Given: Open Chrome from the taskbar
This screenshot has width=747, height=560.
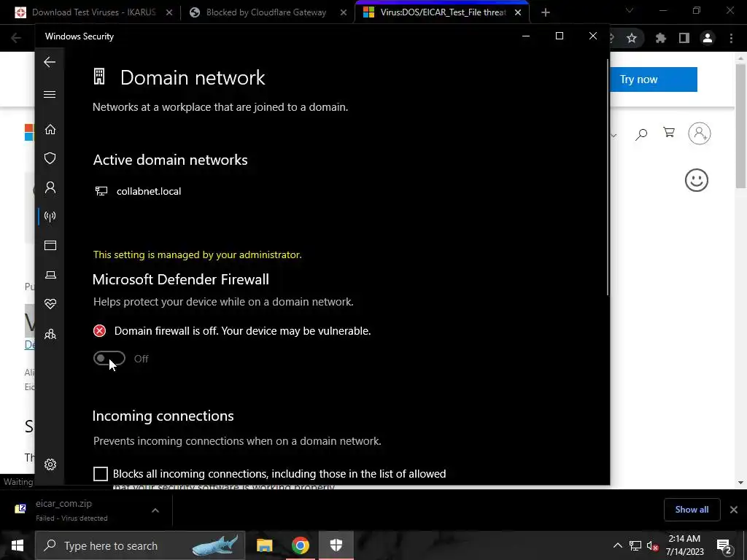Looking at the screenshot, I should pyautogui.click(x=300, y=545).
